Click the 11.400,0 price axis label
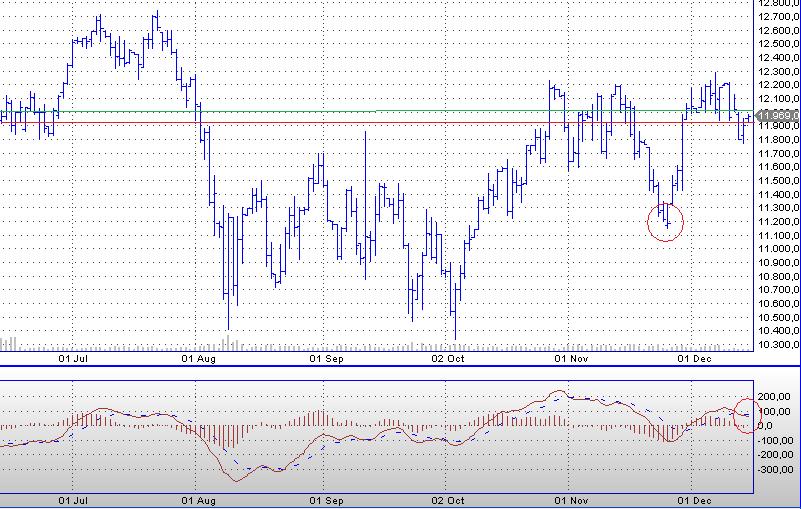 (x=779, y=194)
